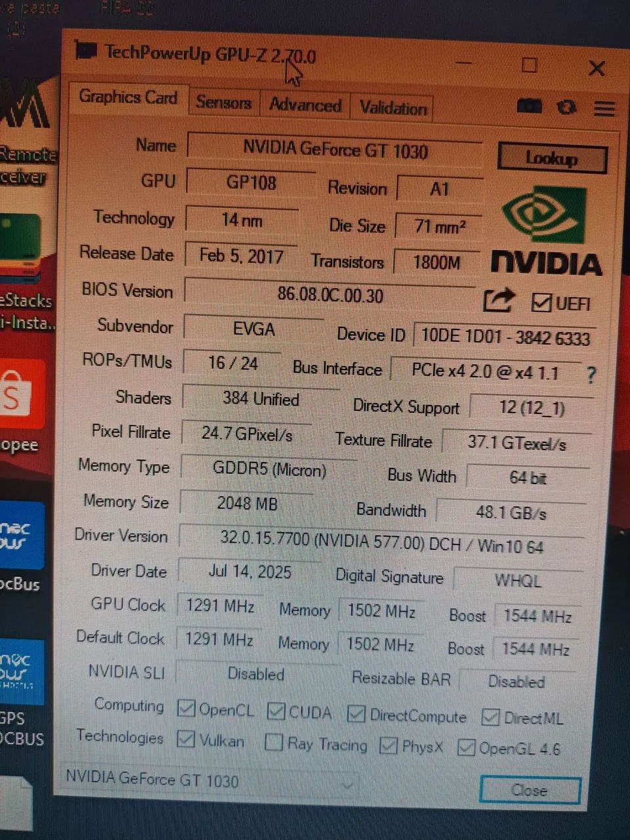The image size is (630, 840).
Task: Toggle the PhysX checkbox
Action: pos(388,745)
